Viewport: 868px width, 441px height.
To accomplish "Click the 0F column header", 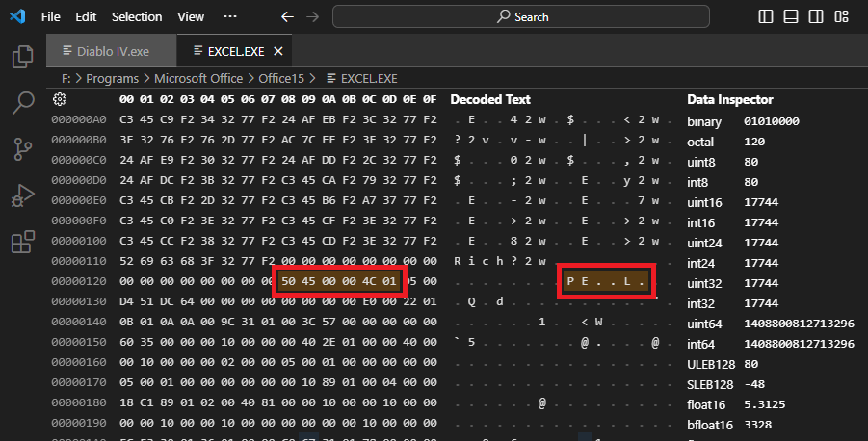I will click(430, 99).
